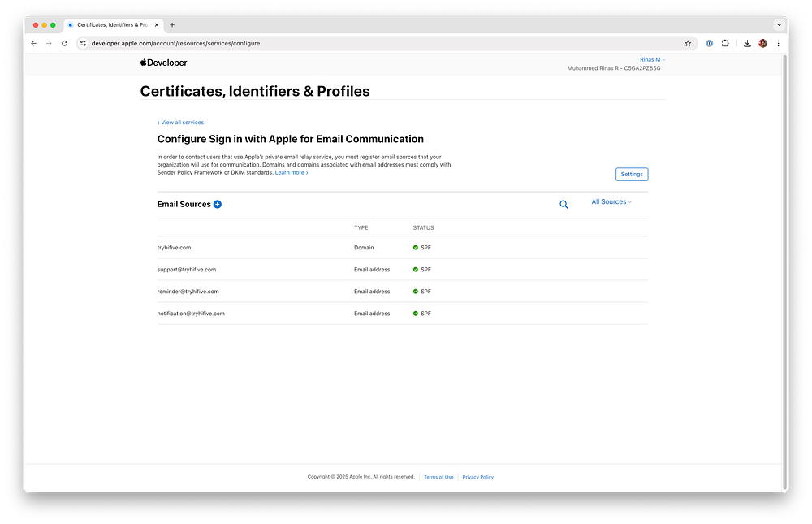This screenshot has height=524, width=812.
Task: View site information icon in address bar
Action: [x=83, y=44]
